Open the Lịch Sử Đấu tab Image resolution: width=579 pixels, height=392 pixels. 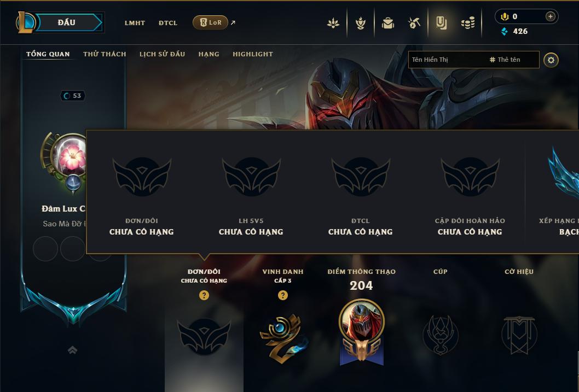[162, 54]
